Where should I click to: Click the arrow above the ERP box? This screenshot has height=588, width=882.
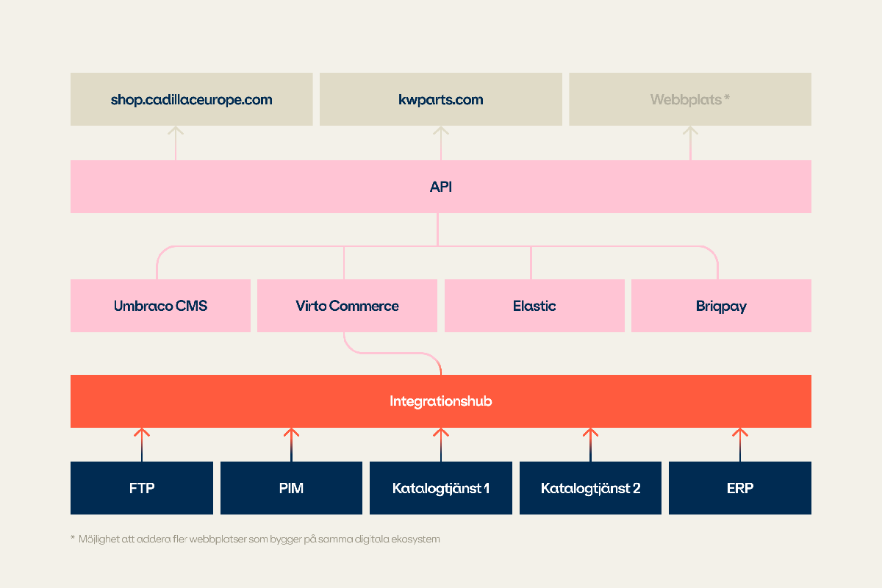coord(739,443)
